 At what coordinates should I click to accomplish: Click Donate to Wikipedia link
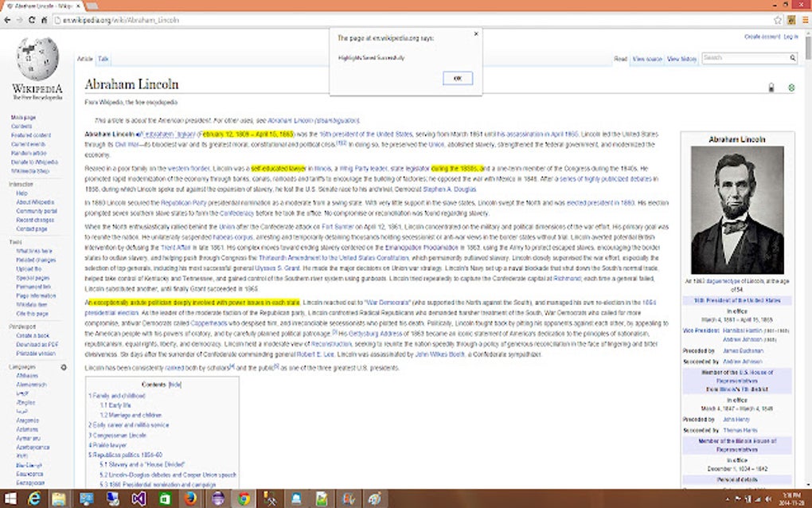click(34, 162)
